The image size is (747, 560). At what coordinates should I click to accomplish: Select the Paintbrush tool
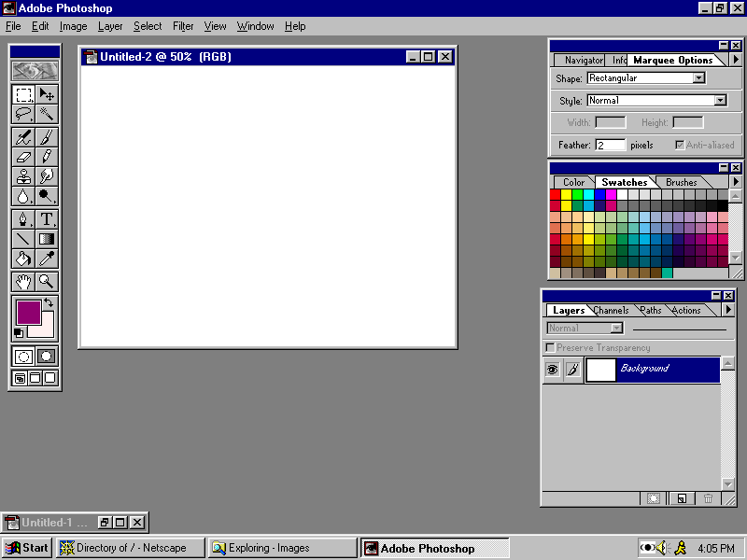[47, 137]
